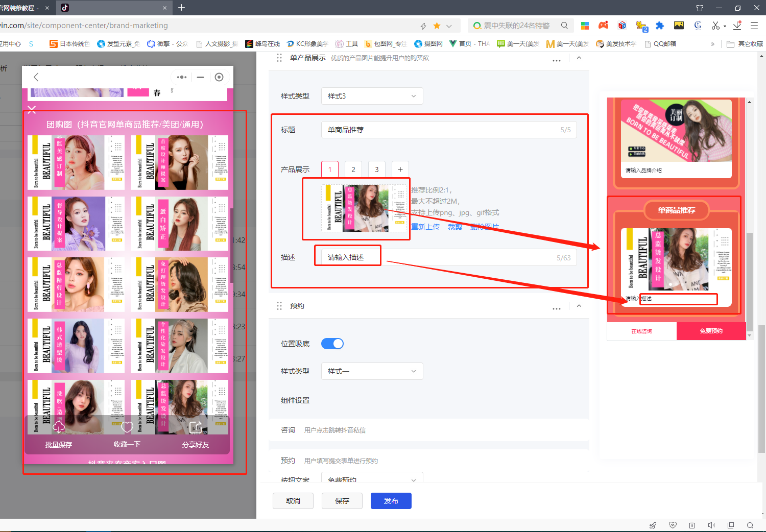Expand the address bar history dropdown arrow

click(x=449, y=26)
